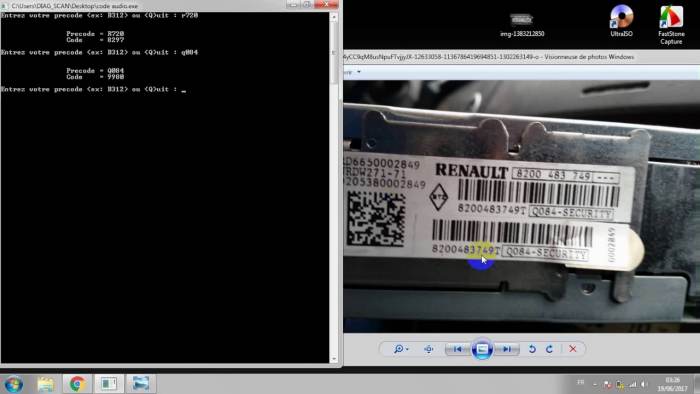Delete the photo with the red X
This screenshot has width=700, height=394.
[573, 349]
